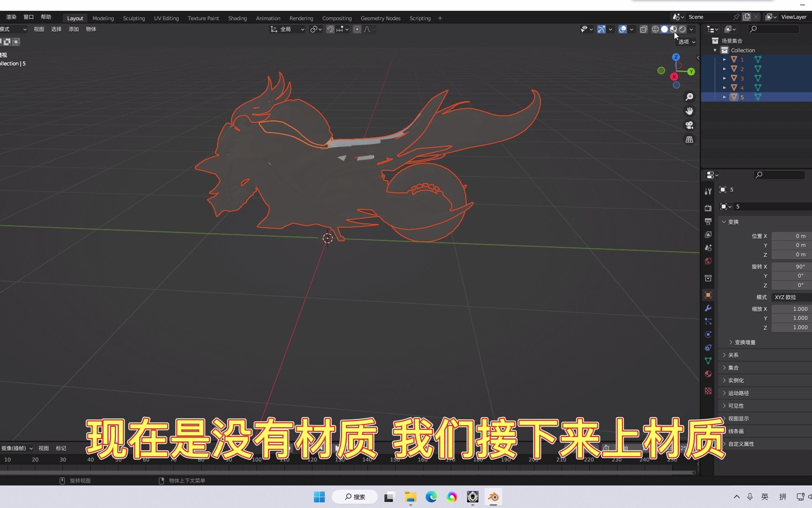Screen dimensions: 812x508
Task: Open the Tool properties tab icon
Action: point(708,191)
